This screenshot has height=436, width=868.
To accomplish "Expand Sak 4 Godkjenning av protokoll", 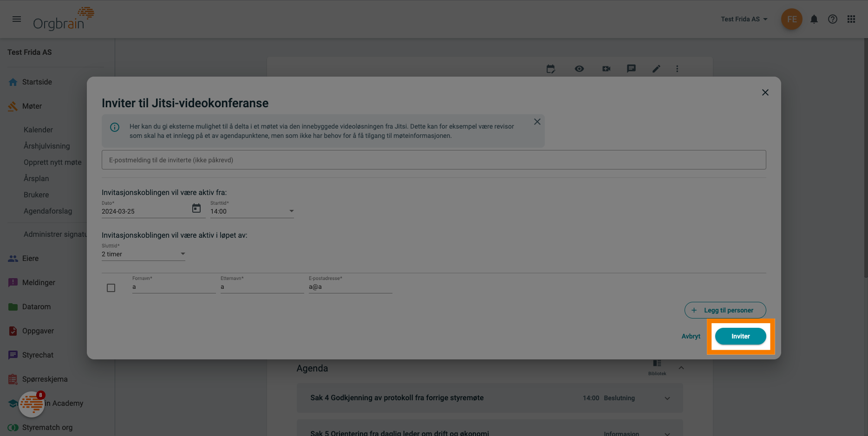I will coord(667,398).
